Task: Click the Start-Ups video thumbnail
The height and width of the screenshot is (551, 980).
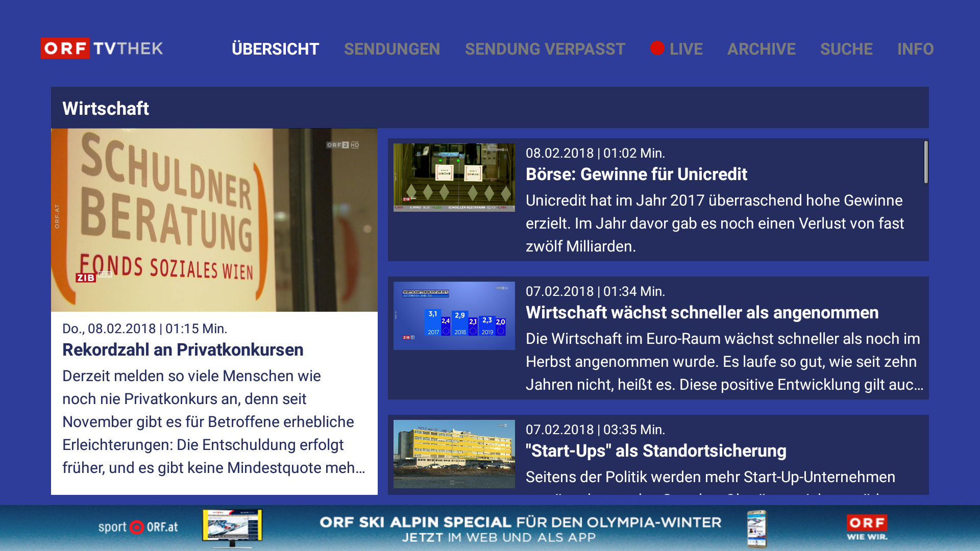Action: click(x=454, y=454)
